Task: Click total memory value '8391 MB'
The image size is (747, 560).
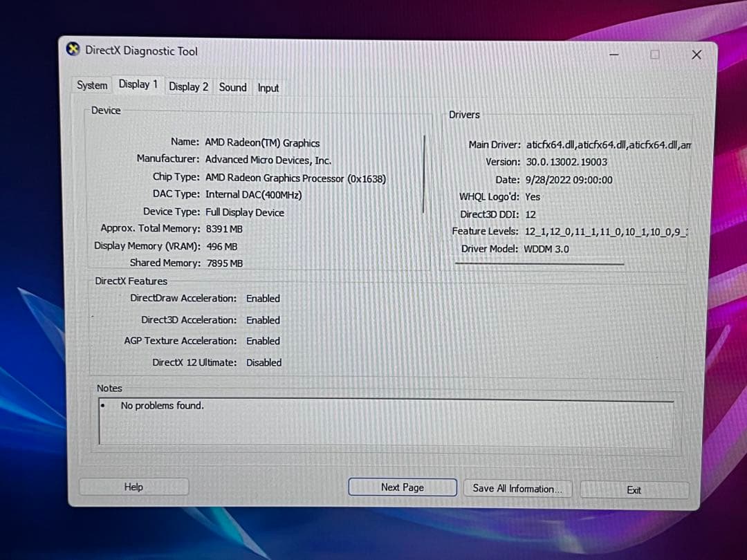Action: [x=224, y=229]
